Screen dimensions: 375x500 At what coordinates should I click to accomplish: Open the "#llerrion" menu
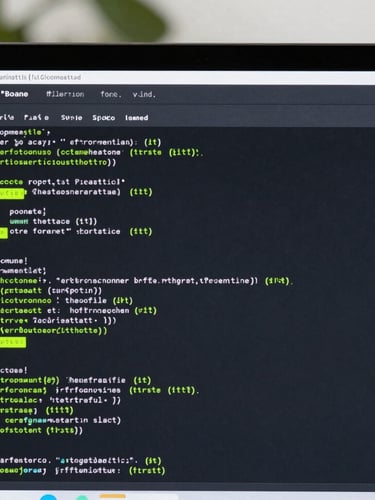pyautogui.click(x=65, y=94)
